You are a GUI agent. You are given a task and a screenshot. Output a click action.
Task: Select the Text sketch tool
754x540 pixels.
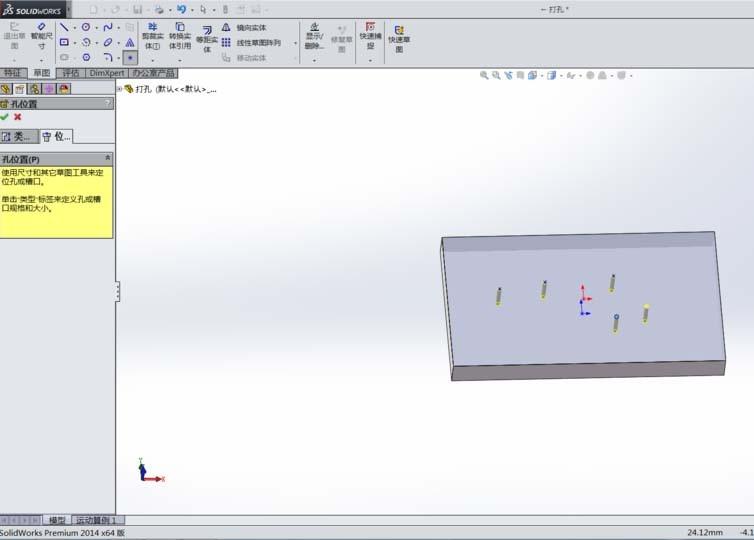130,42
